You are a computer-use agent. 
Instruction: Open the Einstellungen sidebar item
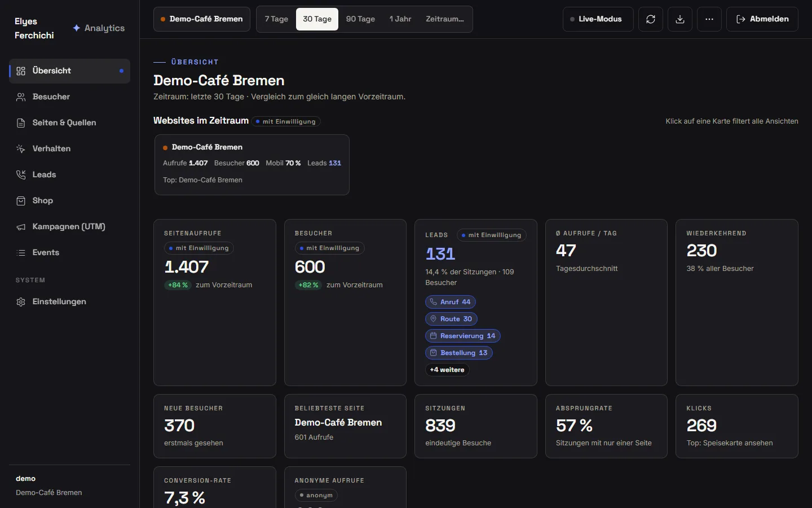tap(69, 302)
